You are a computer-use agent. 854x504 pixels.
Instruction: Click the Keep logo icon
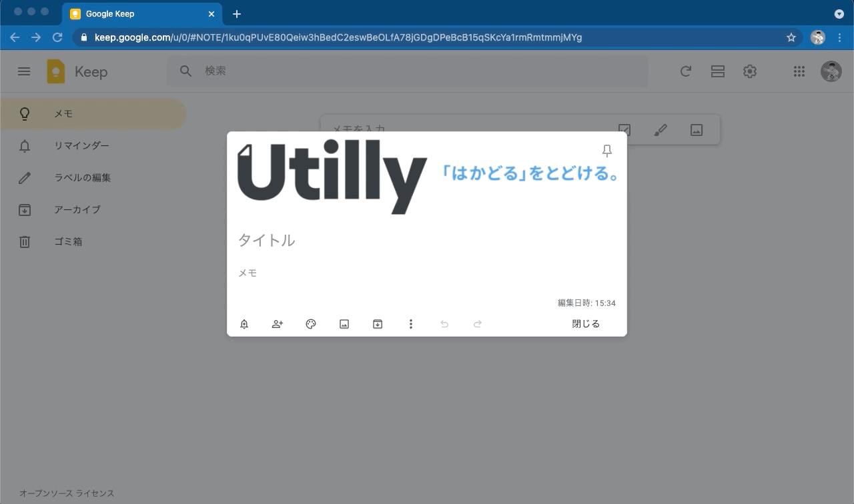(x=56, y=71)
